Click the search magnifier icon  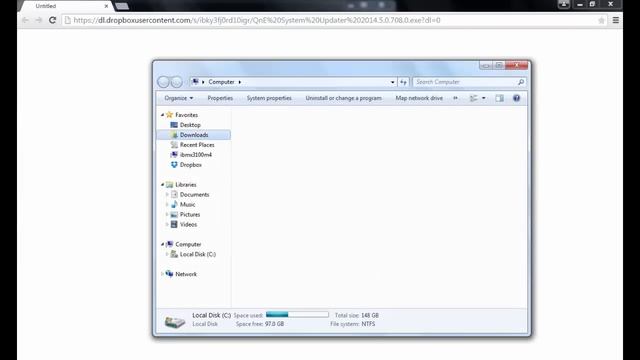click(x=521, y=82)
